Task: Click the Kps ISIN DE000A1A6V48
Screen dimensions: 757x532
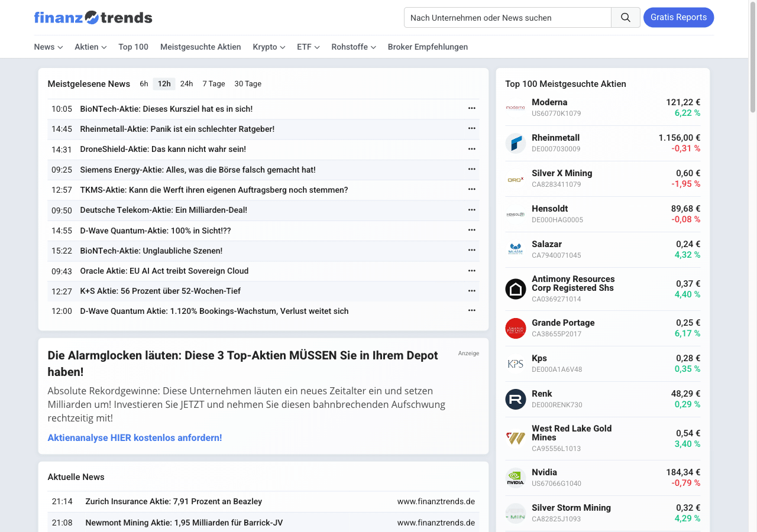Action: (x=557, y=369)
